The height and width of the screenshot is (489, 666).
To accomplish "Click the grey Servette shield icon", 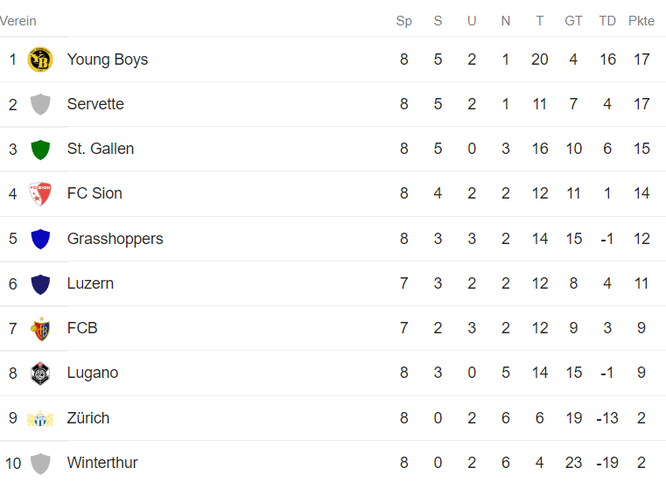I will (40, 104).
